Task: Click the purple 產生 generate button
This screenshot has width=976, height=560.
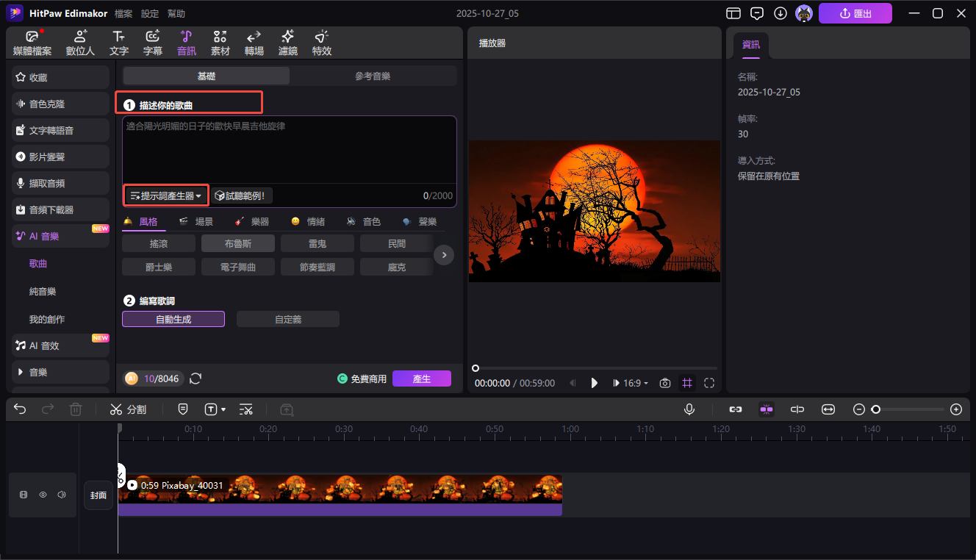Action: [421, 378]
